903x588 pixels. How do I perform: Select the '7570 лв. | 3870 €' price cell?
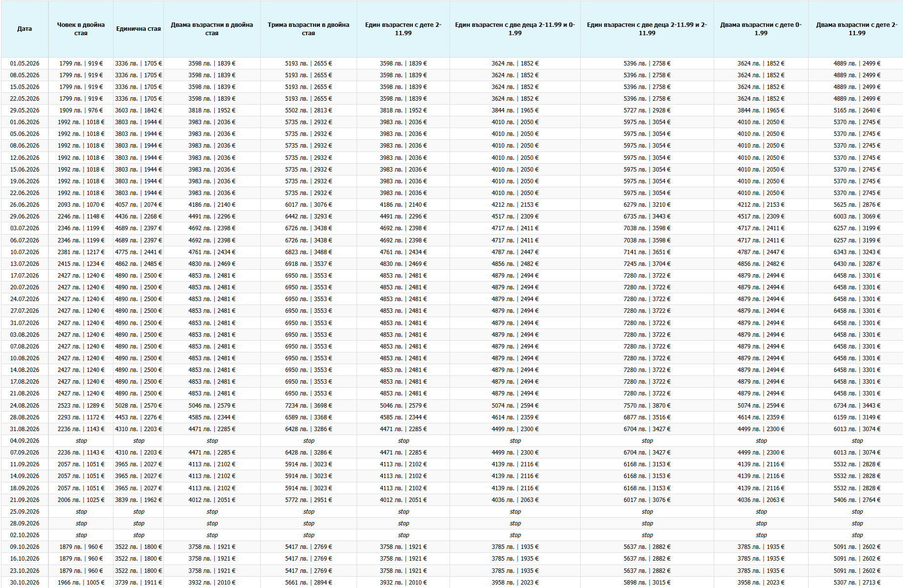647,406
